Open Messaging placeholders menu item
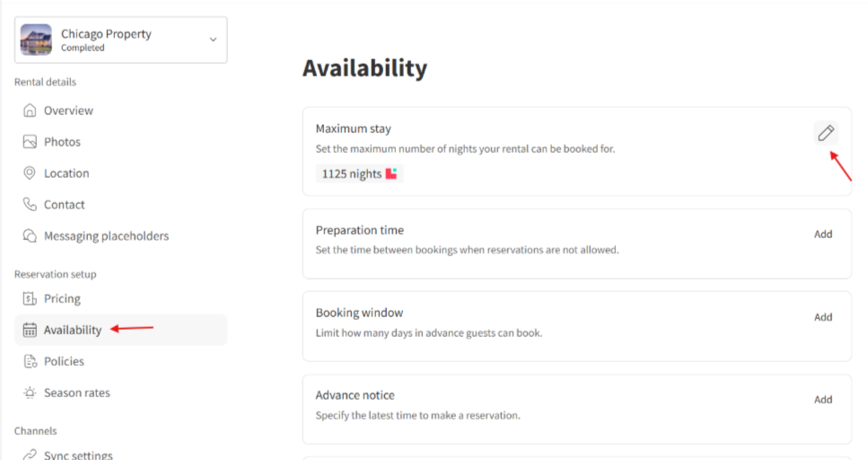Image resolution: width=868 pixels, height=460 pixels. coord(106,236)
